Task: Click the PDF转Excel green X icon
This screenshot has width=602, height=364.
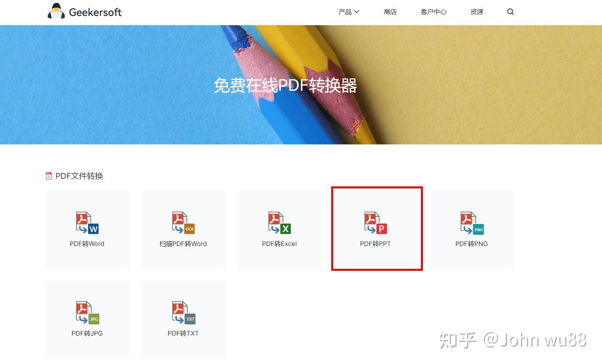Action: (279, 223)
